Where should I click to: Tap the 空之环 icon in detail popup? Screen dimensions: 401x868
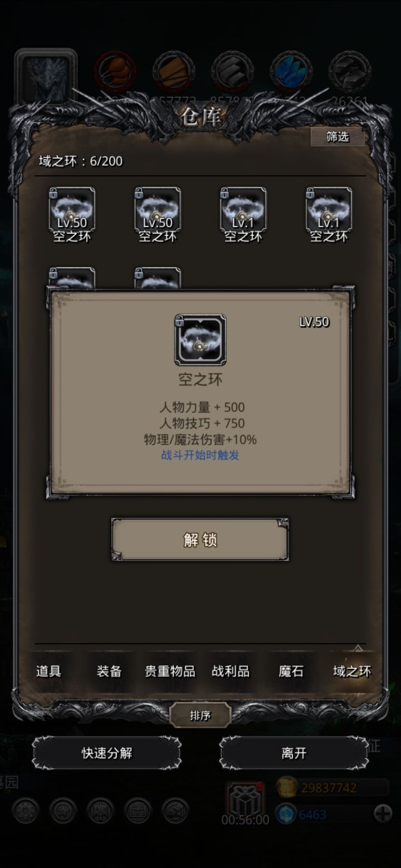click(x=200, y=339)
